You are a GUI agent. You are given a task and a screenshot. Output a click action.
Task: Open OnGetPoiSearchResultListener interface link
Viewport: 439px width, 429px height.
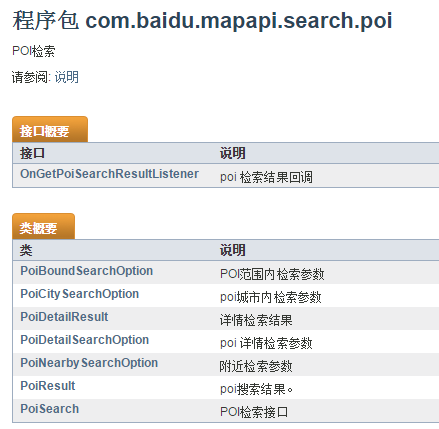[109, 174]
